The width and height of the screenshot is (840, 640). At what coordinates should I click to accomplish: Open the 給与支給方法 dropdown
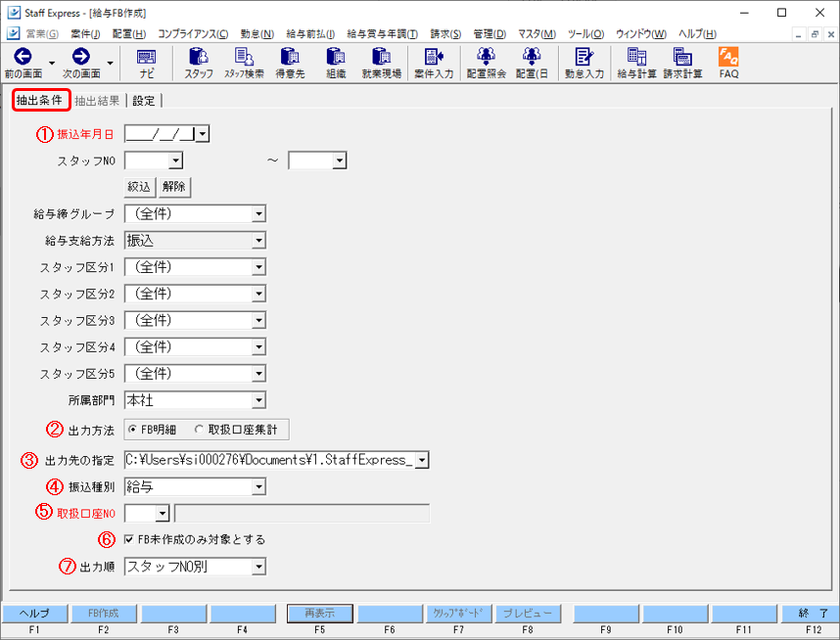(x=258, y=241)
